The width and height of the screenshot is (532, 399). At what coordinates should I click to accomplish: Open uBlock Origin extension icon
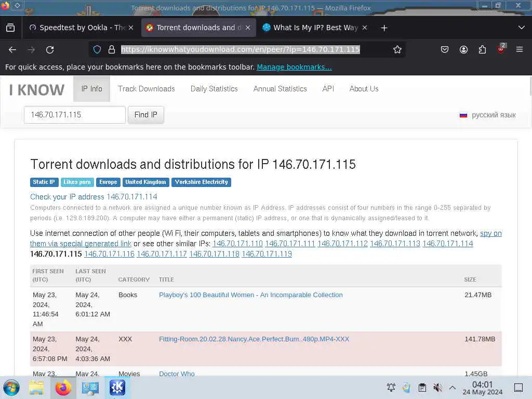pos(501,49)
